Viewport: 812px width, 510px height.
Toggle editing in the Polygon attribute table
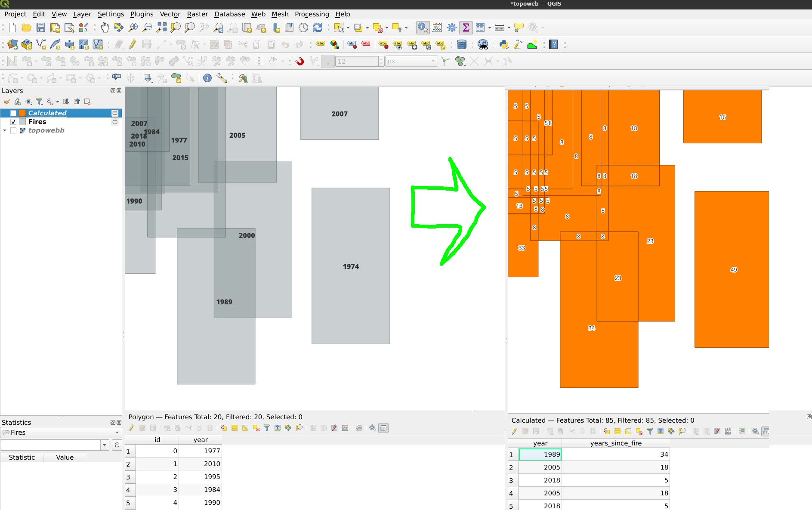[x=131, y=428]
